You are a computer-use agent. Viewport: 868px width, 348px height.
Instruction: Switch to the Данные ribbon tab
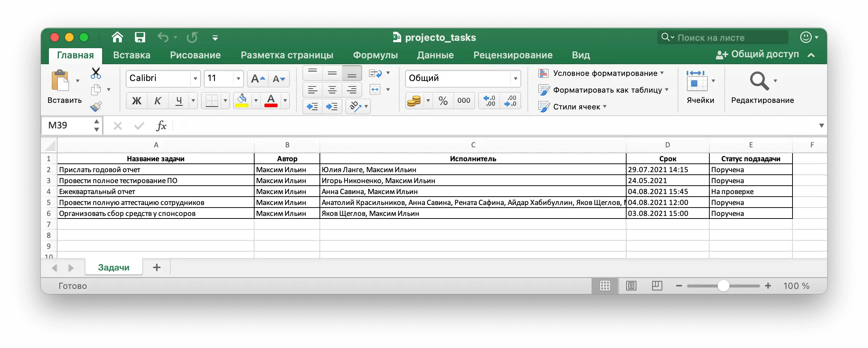pyautogui.click(x=435, y=55)
